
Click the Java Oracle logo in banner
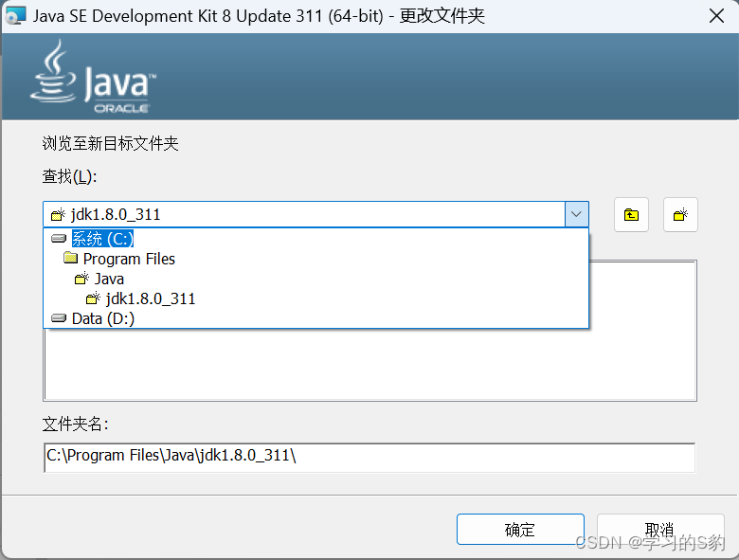tap(93, 76)
